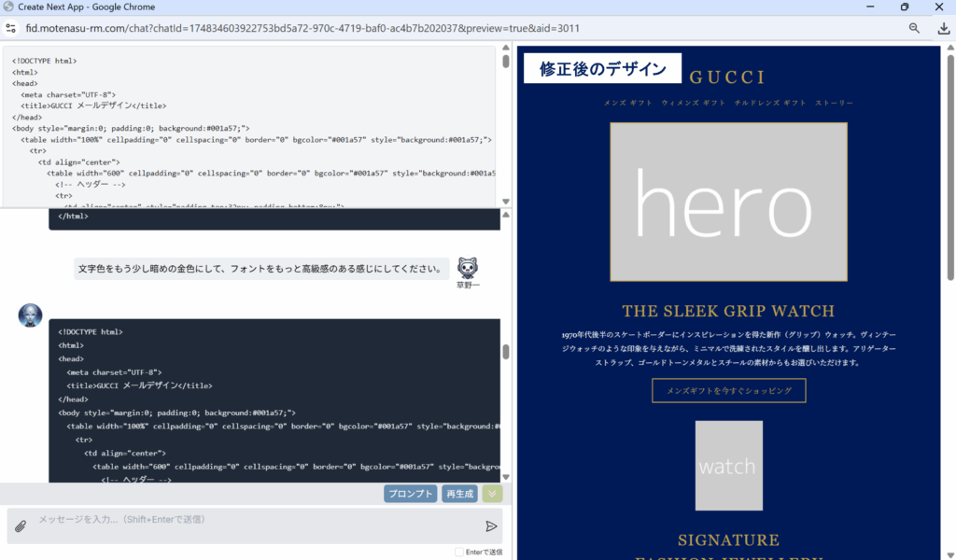Click chat area scroll-down arrow
The image size is (956, 560).
pyautogui.click(x=505, y=477)
